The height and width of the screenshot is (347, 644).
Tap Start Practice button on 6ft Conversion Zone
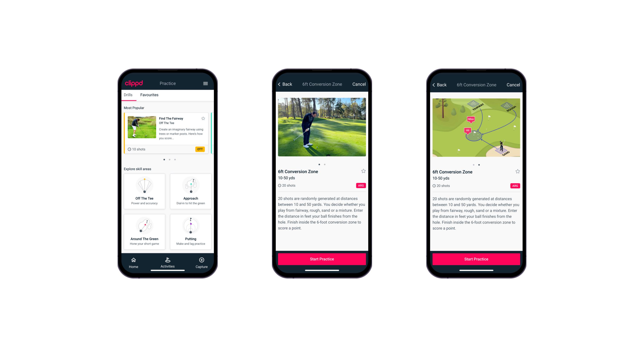(x=322, y=259)
